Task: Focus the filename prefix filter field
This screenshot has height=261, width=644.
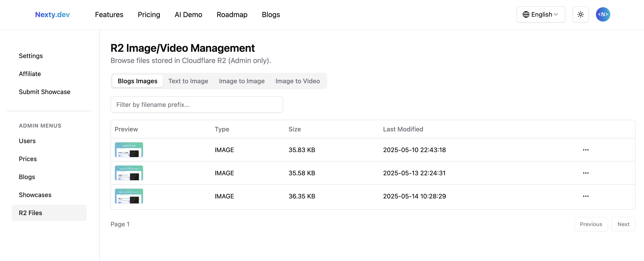Action: pos(196,105)
